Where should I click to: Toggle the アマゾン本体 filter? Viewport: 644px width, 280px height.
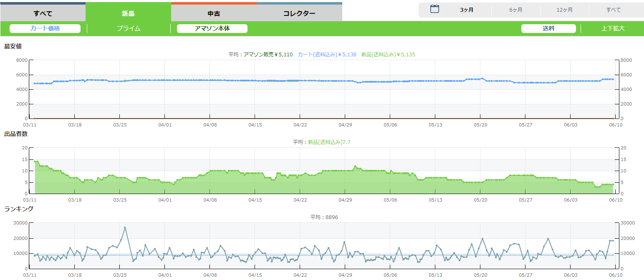coord(212,28)
